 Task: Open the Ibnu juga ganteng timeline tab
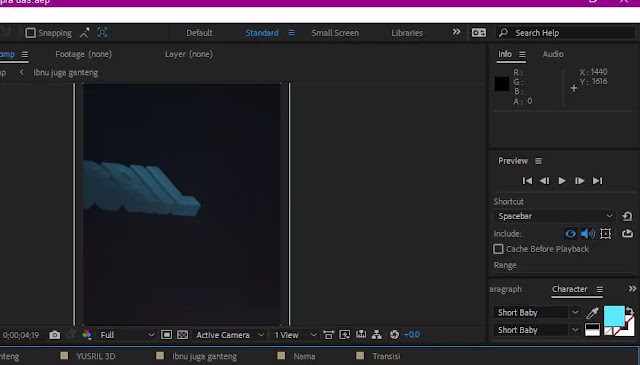[x=204, y=356]
